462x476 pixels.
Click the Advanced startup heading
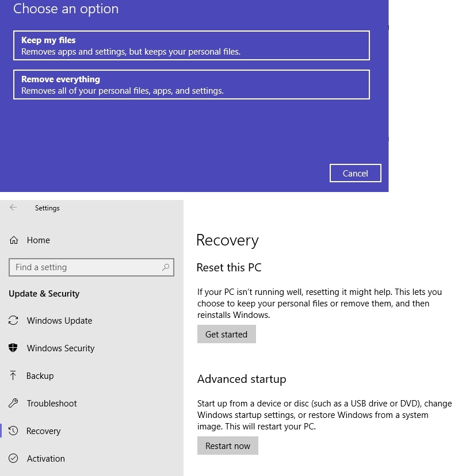pos(242,379)
